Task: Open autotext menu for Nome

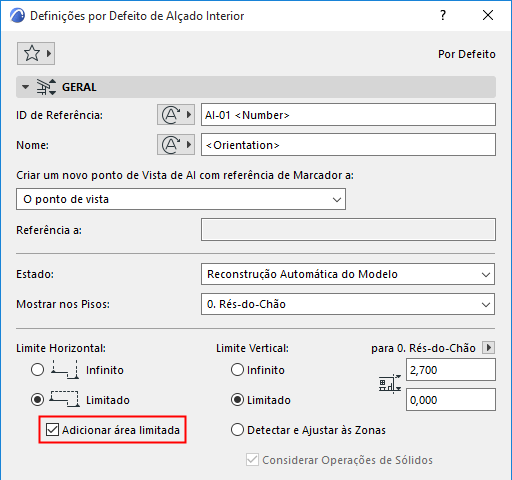Action: coord(176,145)
